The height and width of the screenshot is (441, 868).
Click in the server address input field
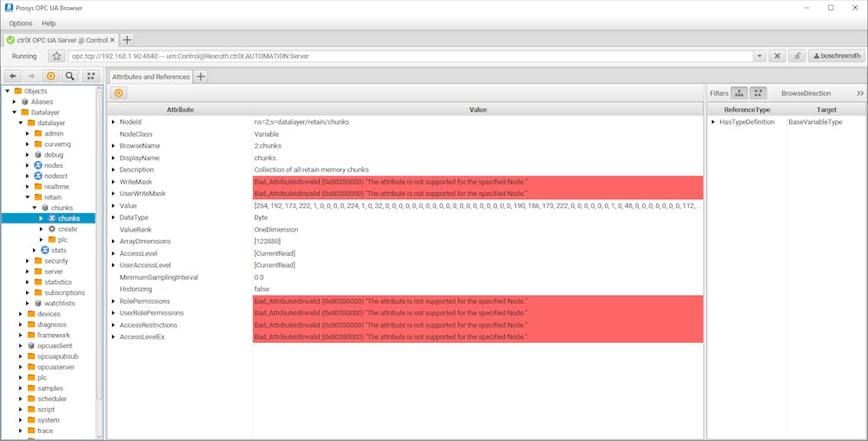click(x=408, y=56)
